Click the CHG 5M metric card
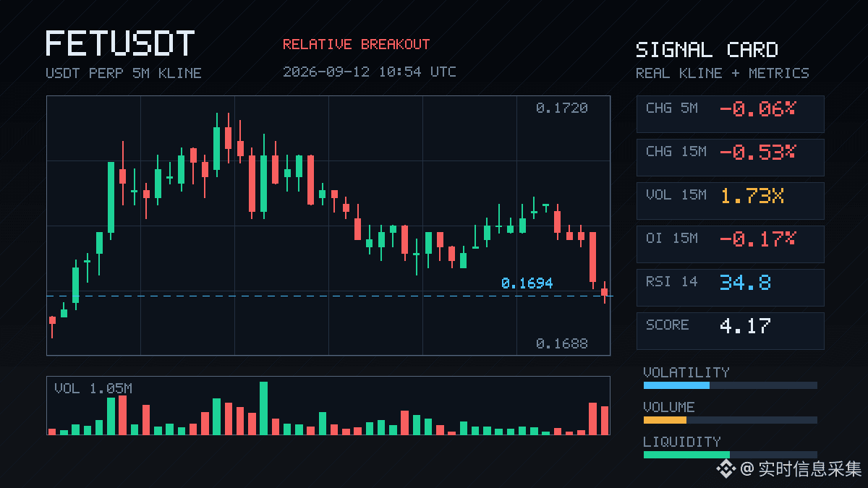 coord(730,114)
